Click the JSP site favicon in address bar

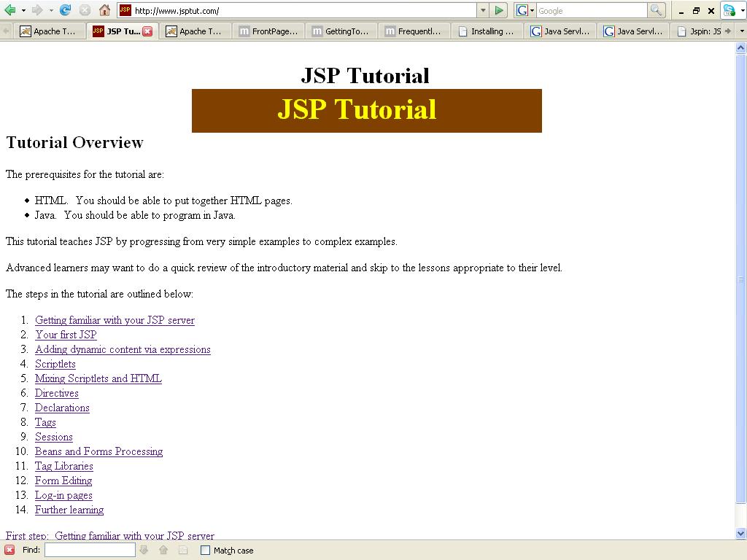(125, 10)
